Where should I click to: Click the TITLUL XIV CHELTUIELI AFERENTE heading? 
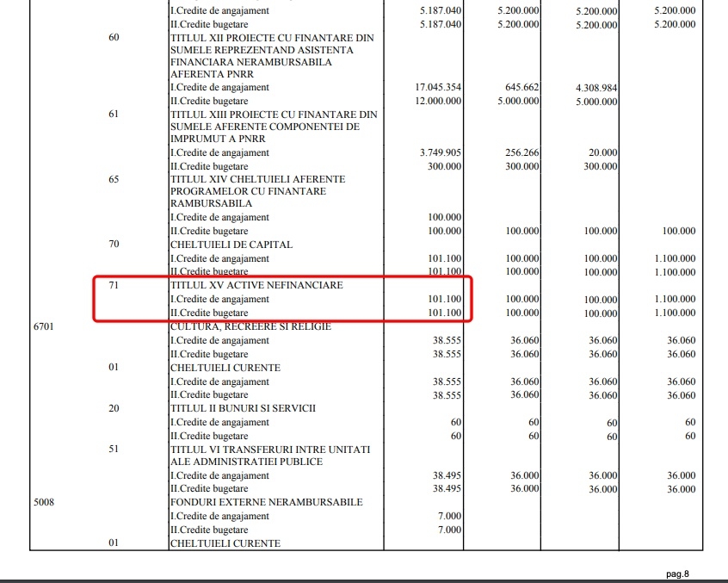(x=257, y=179)
